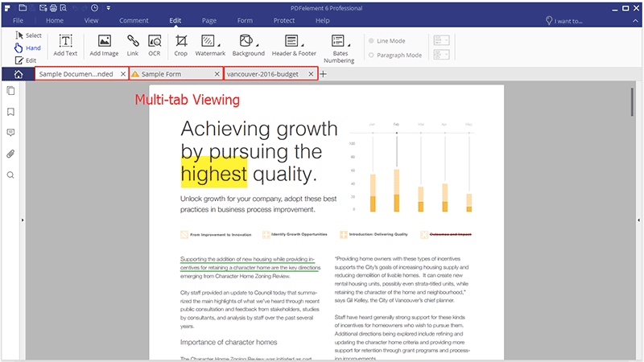Expand the left panel with small arrow
Image resolution: width=644 pixels, height=362 pixels.
23,220
